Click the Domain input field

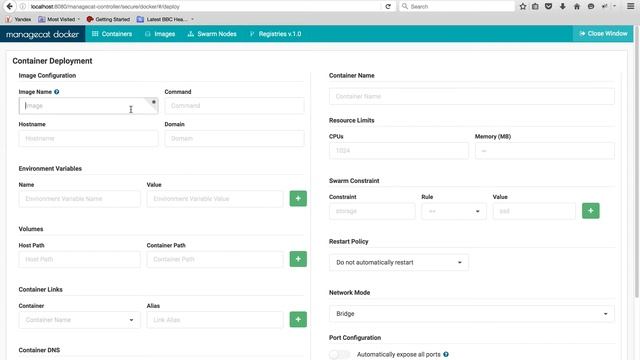(234, 138)
